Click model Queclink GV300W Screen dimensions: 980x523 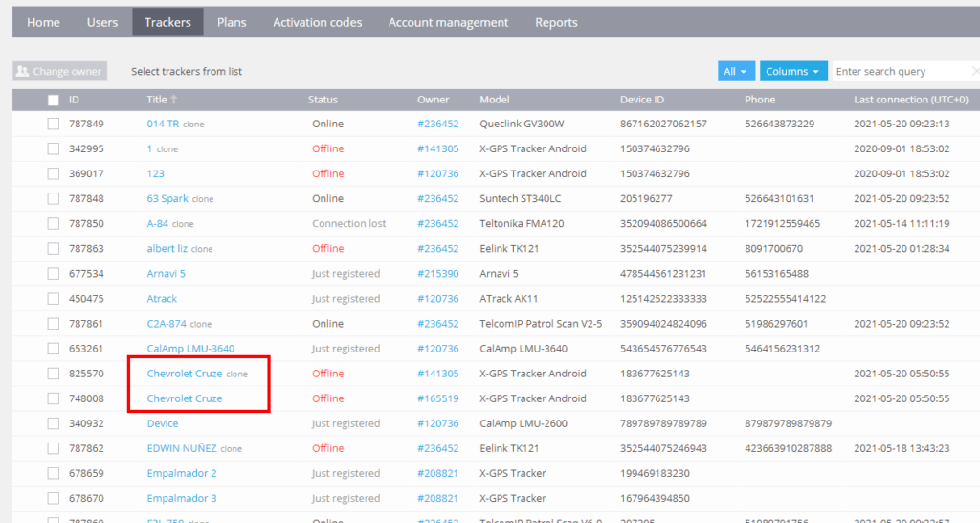coord(522,124)
